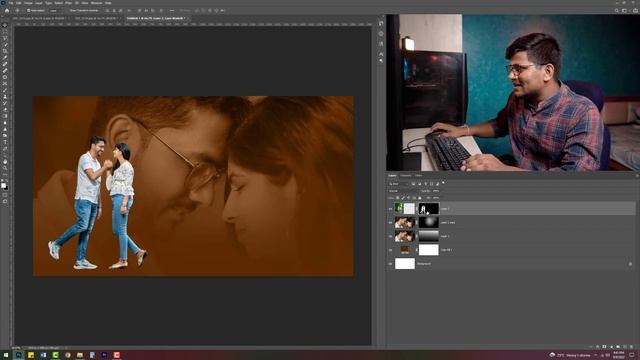
Task: Open the Layers panel flyout menu
Action: click(637, 176)
